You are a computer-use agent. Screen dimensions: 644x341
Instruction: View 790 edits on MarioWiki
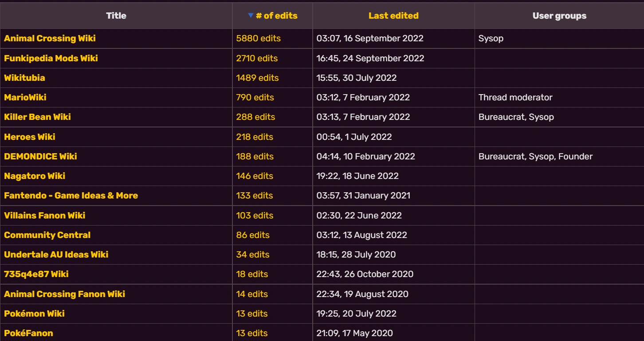(255, 97)
